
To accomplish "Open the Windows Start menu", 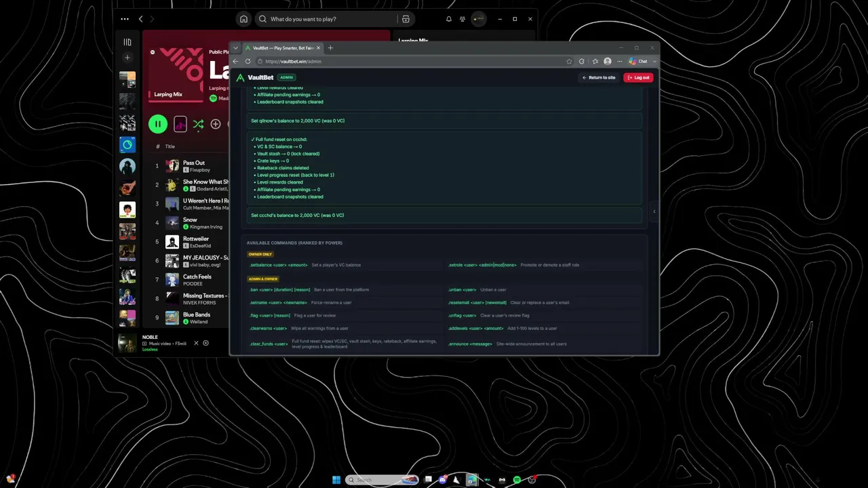I will pyautogui.click(x=336, y=480).
